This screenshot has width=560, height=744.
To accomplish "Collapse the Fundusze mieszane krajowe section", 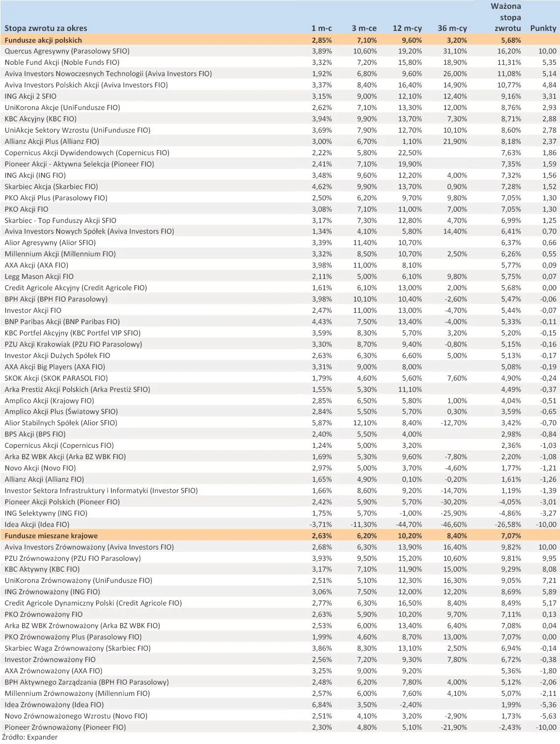I will point(49,535).
